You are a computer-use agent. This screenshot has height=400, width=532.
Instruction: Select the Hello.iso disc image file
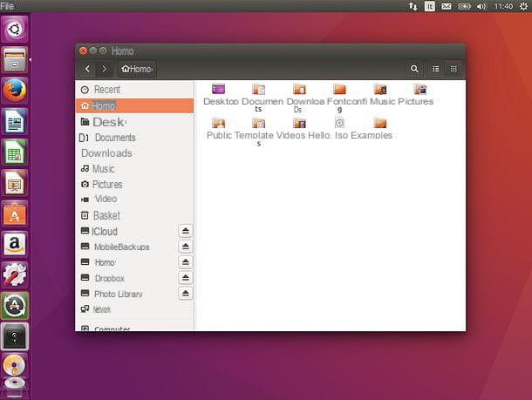pos(339,123)
